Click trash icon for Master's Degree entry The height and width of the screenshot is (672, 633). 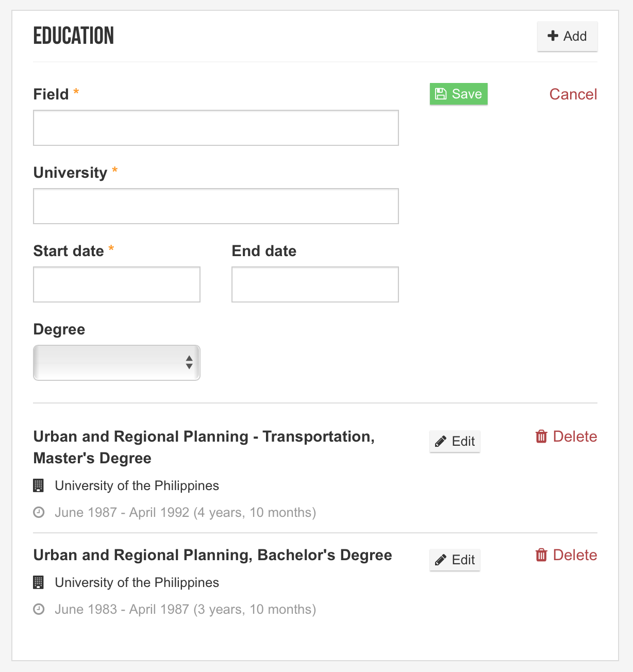click(x=541, y=436)
